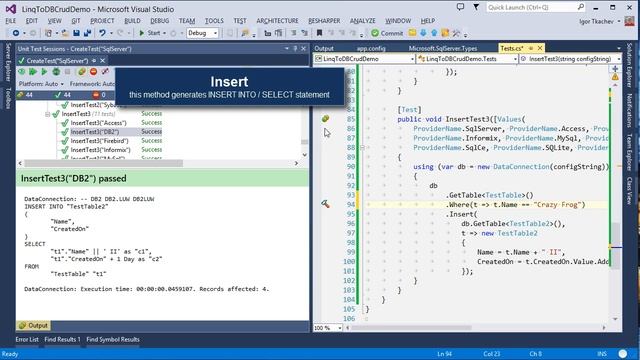640x360 pixels.
Task: Click the Git tools wrench icon
Action: click(x=456, y=33)
